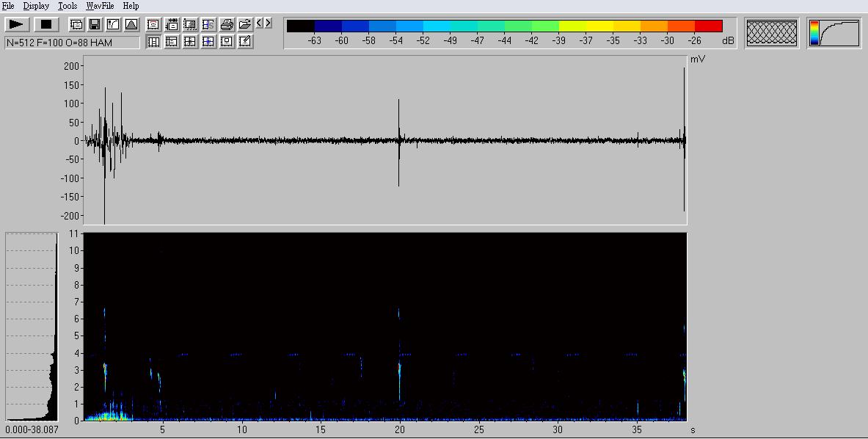Click the left arrow button after the folder icon
Image resolution: width=868 pixels, height=439 pixels.
[x=259, y=23]
